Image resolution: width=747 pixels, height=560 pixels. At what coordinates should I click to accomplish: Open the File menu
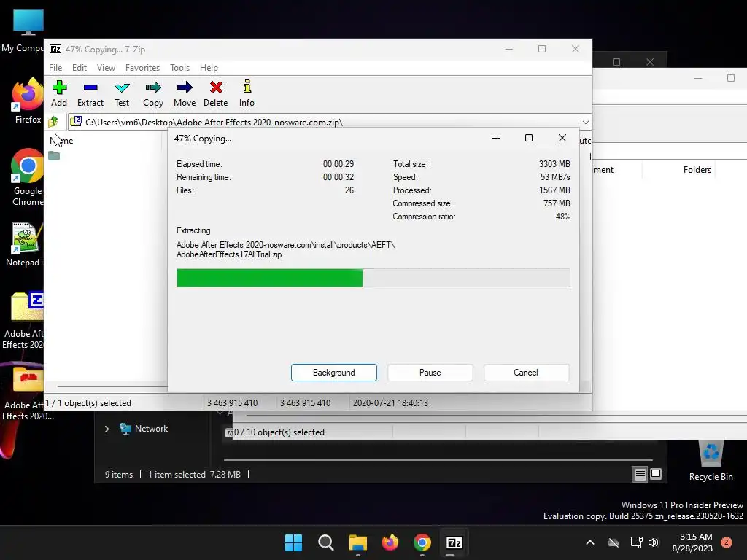pos(55,68)
